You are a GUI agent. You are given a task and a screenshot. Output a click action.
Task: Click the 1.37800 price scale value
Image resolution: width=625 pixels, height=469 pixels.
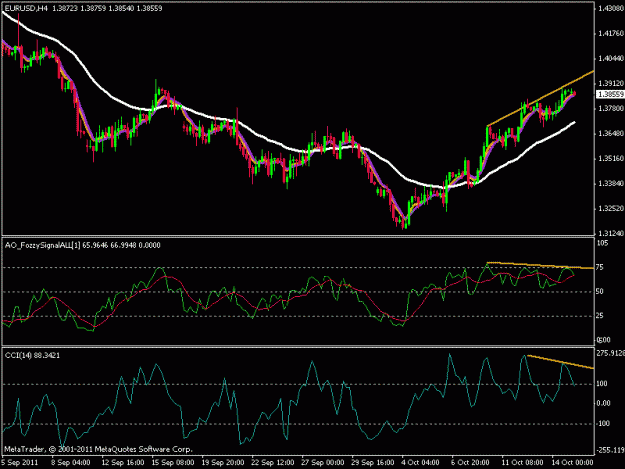click(x=611, y=108)
